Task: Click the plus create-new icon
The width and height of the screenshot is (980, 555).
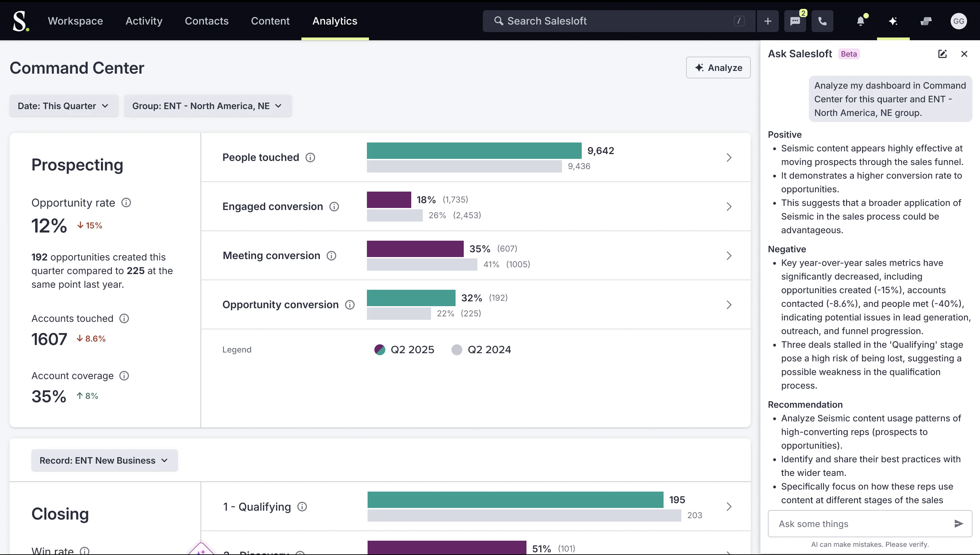Action: tap(768, 21)
